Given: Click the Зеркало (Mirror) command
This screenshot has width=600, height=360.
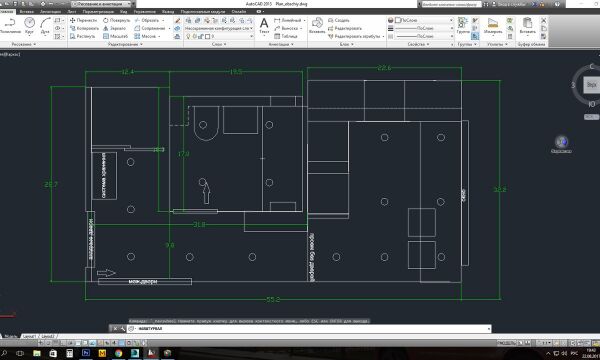Looking at the screenshot, I should pos(114,28).
